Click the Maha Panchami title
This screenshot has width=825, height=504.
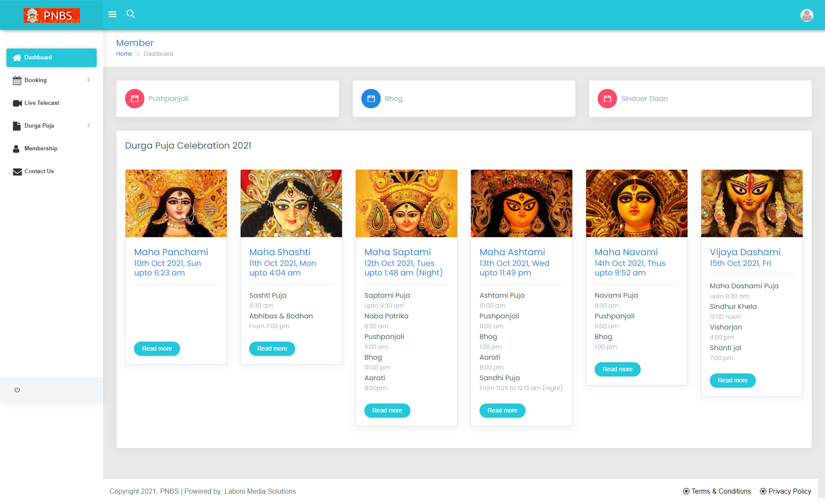[171, 252]
